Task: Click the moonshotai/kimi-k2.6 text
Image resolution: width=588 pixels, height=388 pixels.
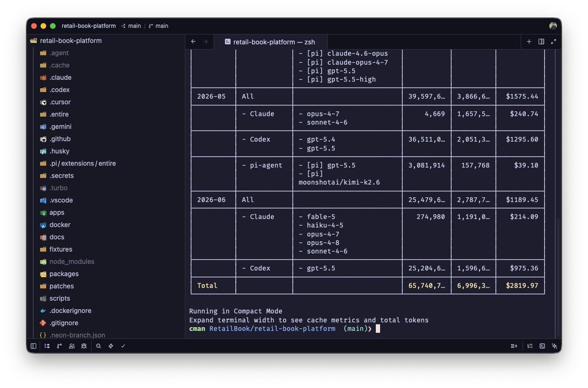Action: 339,182
